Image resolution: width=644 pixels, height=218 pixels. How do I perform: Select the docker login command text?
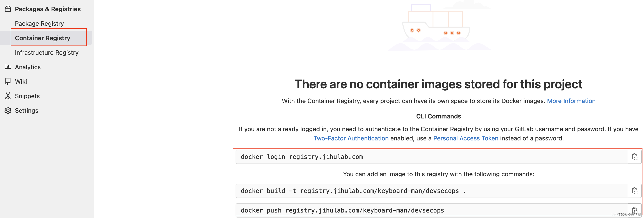coord(302,157)
